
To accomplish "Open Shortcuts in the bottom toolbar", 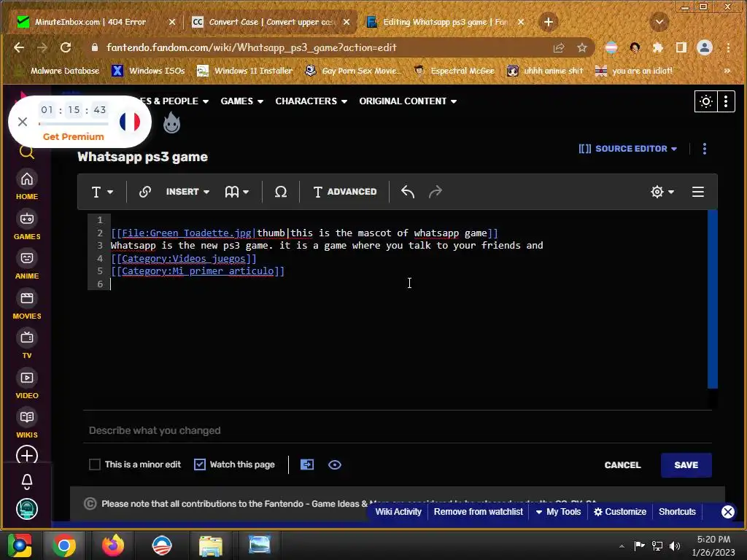I will coord(677,511).
